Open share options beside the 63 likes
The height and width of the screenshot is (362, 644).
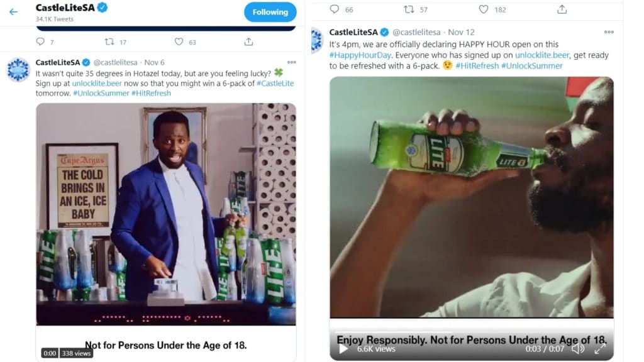[x=248, y=41]
